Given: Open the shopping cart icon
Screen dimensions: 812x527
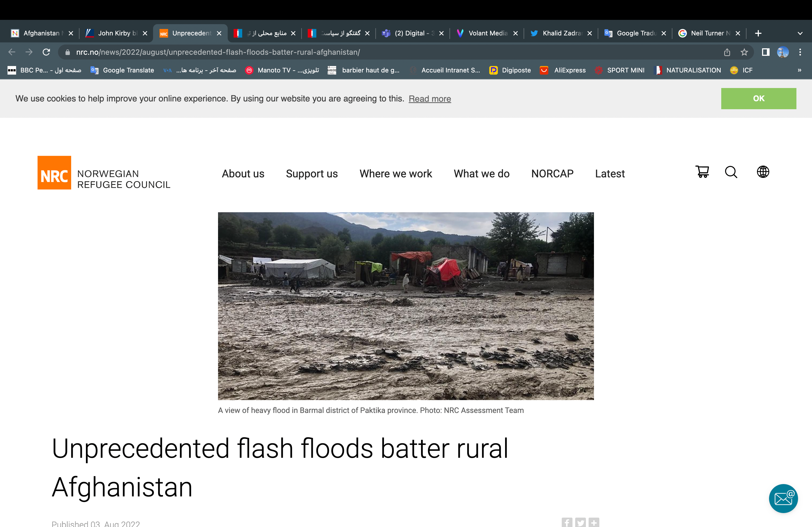Looking at the screenshot, I should click(702, 172).
